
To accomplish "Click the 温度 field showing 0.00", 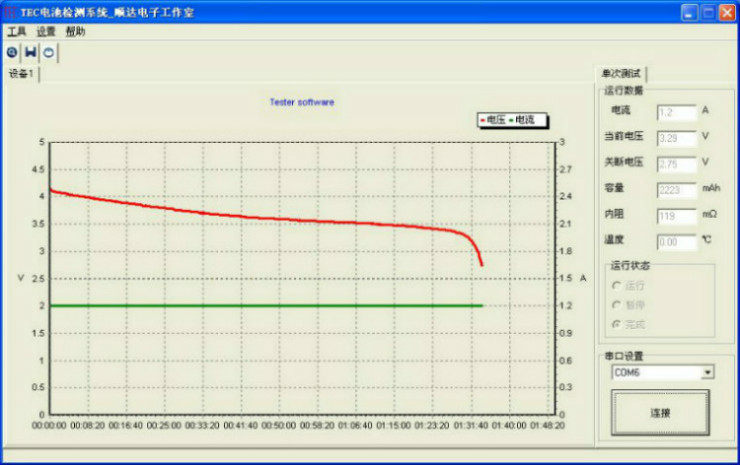I will (x=677, y=242).
